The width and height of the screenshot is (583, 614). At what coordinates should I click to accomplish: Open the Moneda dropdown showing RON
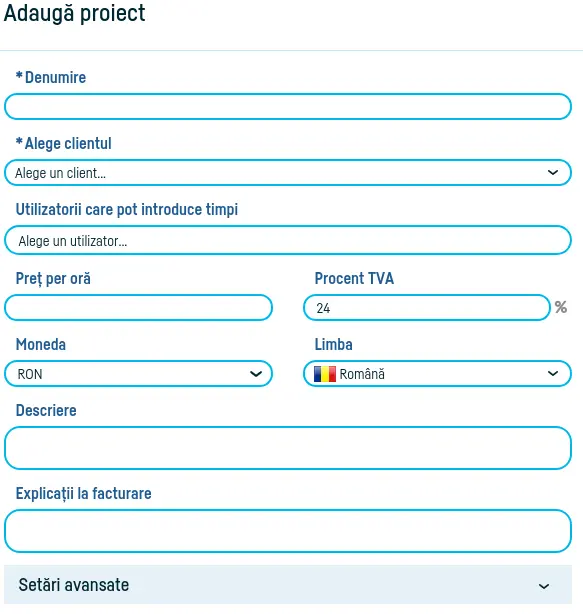pyautogui.click(x=138, y=374)
